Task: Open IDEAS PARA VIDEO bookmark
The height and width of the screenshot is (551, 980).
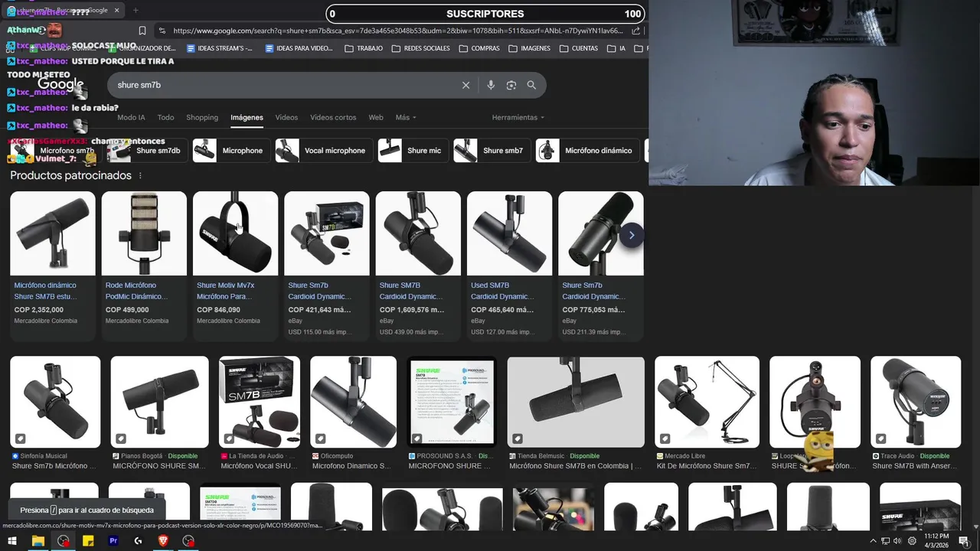Action: coord(299,48)
